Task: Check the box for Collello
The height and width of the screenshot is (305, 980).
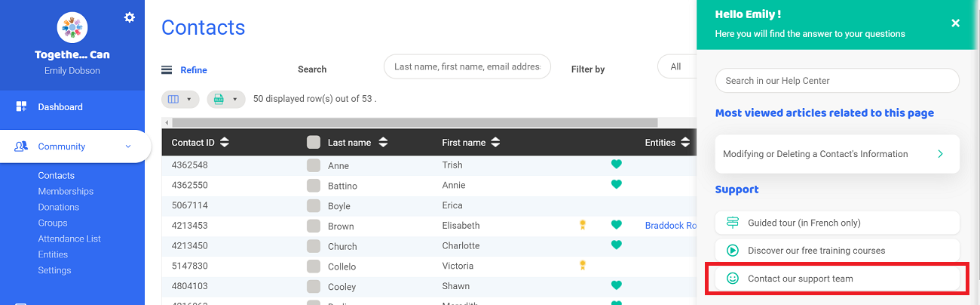Action: pos(314,266)
